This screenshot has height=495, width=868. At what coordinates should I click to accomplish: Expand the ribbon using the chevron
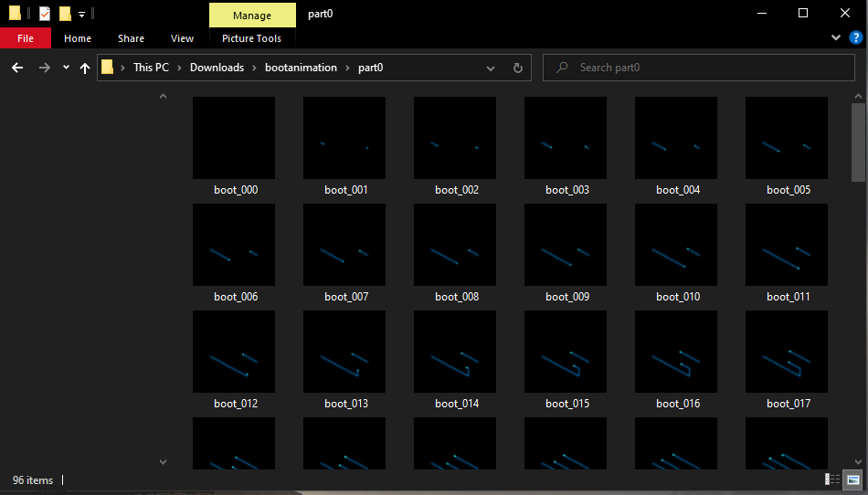(x=835, y=37)
